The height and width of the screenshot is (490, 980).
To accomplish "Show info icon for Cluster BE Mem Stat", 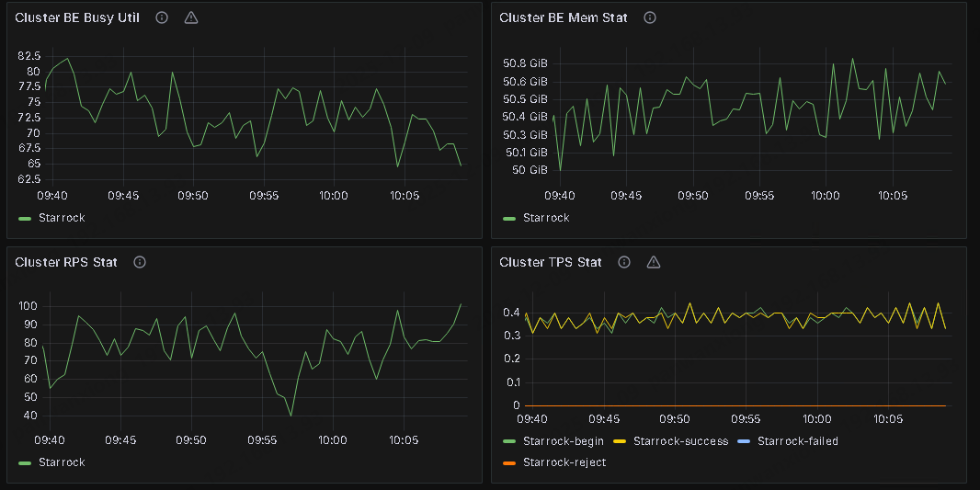I will (x=650, y=17).
